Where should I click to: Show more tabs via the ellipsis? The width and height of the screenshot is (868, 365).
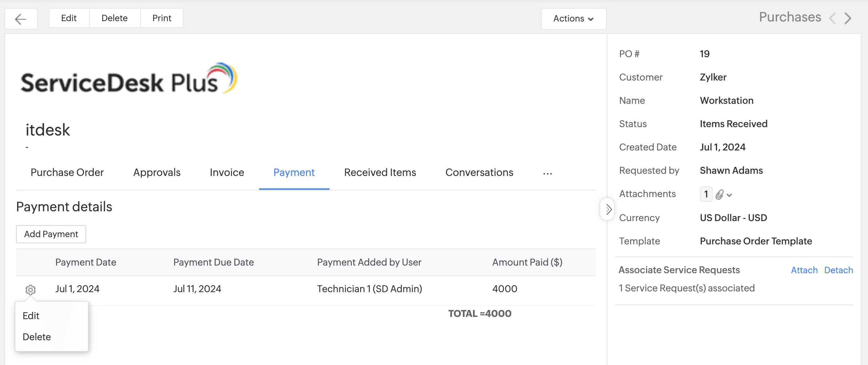(548, 173)
